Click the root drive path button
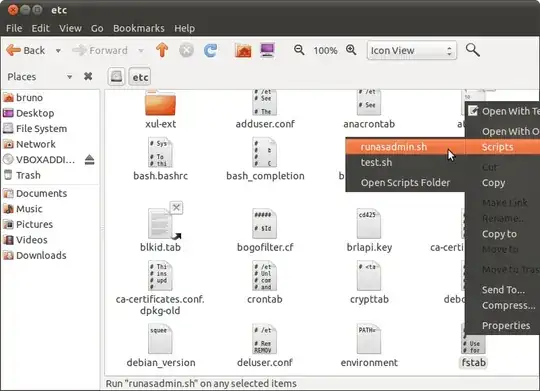540x391 pixels. click(x=116, y=76)
